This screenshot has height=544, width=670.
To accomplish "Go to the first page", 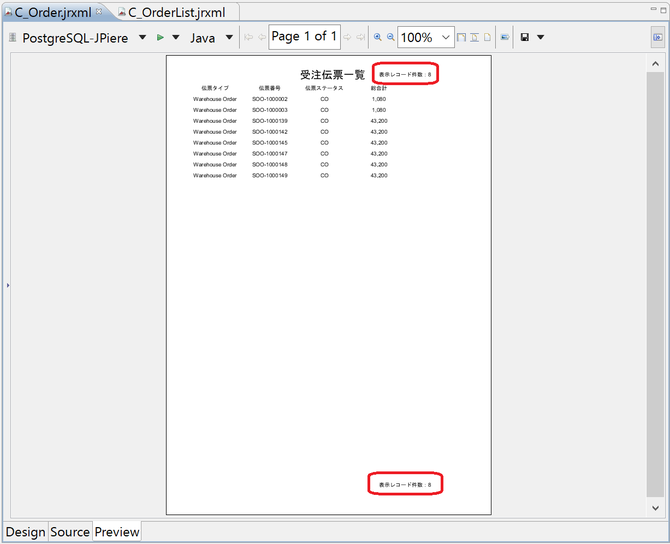I will [248, 38].
